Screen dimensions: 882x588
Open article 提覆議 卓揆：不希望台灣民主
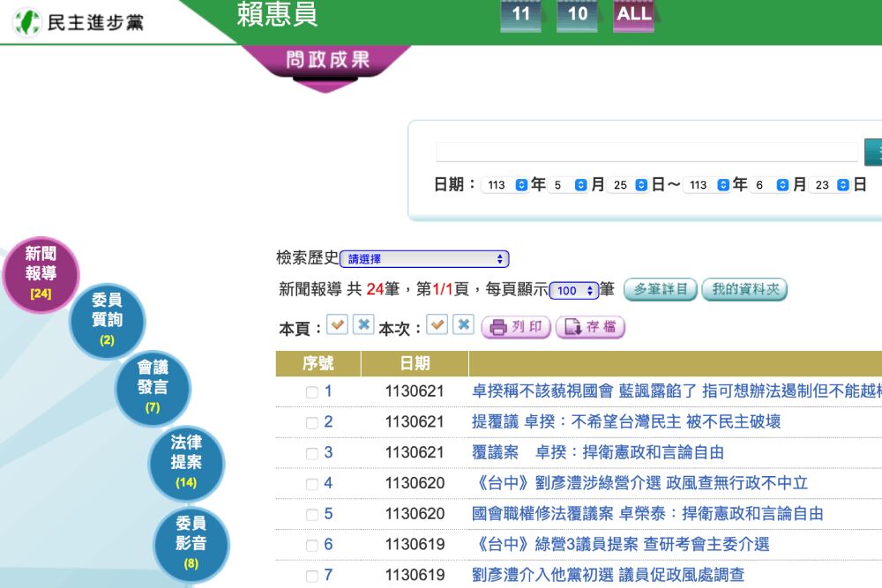[x=626, y=421]
